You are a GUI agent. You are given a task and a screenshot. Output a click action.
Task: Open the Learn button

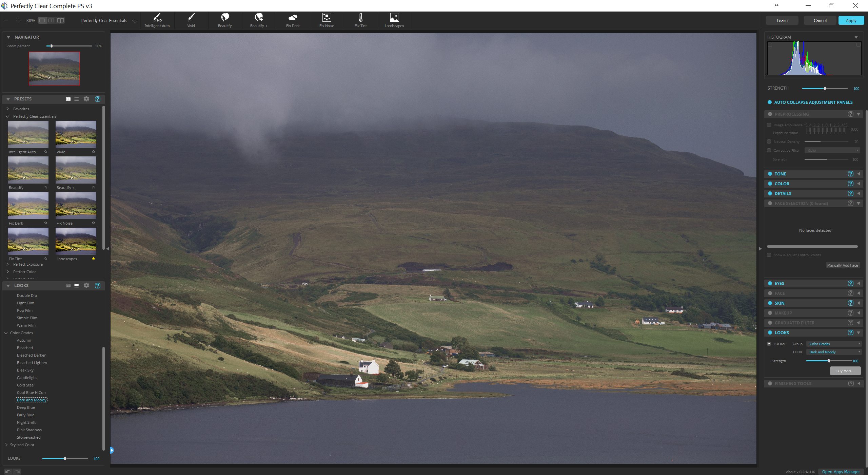click(782, 20)
